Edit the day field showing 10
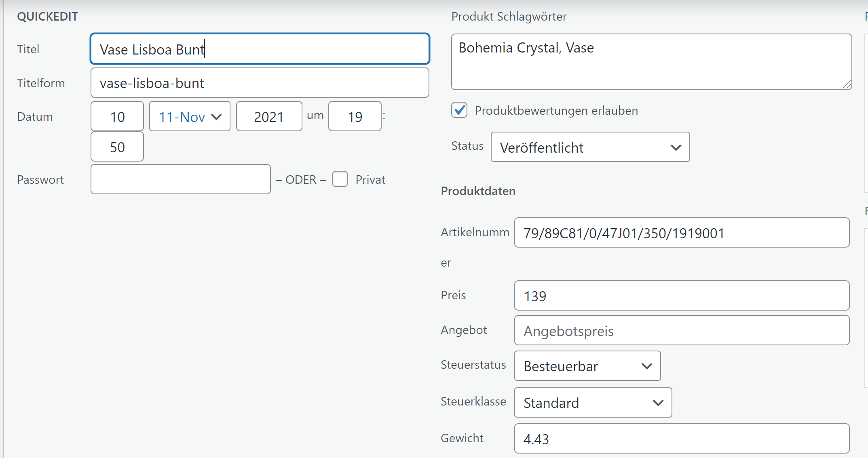Viewport: 868px width, 458px height. (117, 116)
